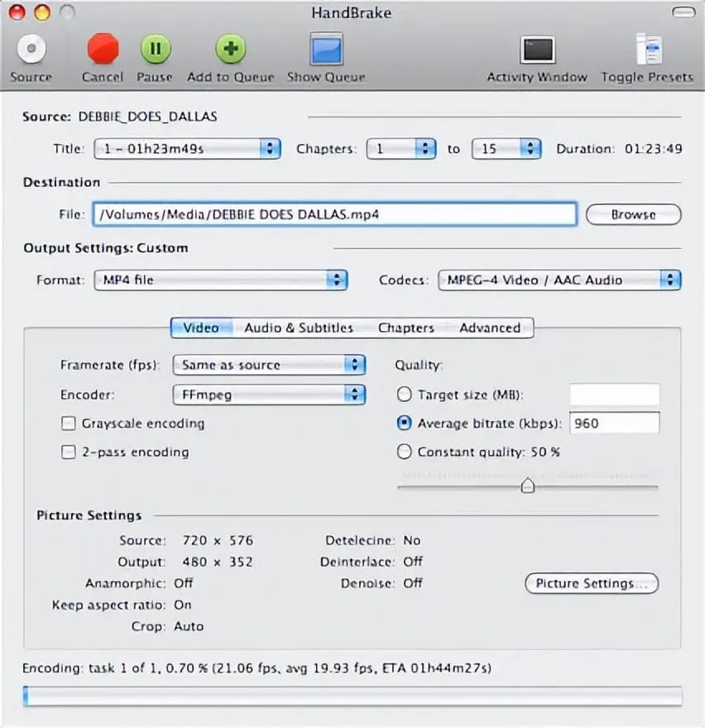
Task: Open the Codecs dropdown list
Action: coord(559,280)
